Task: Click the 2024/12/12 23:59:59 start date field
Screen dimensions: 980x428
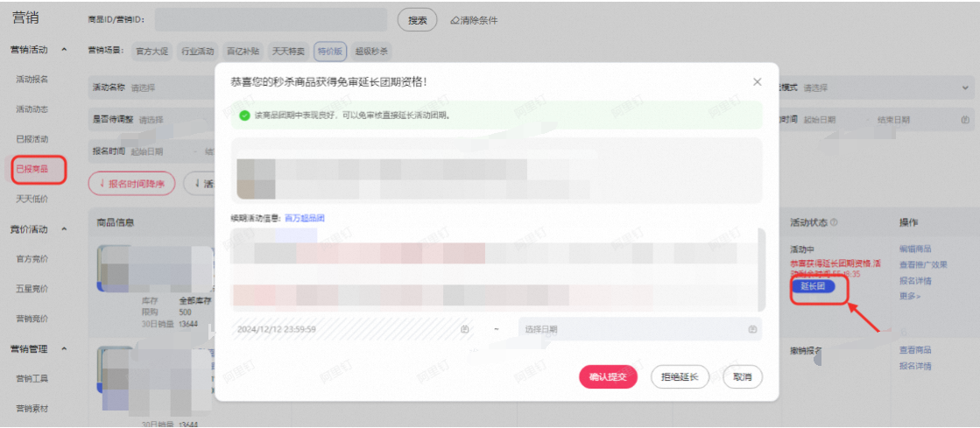Action: point(353,329)
